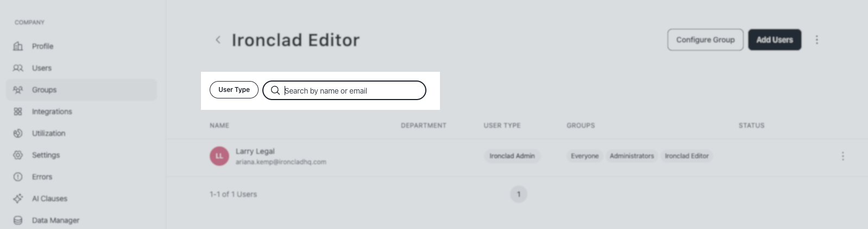Click the Profile building icon in sidebar

point(18,46)
